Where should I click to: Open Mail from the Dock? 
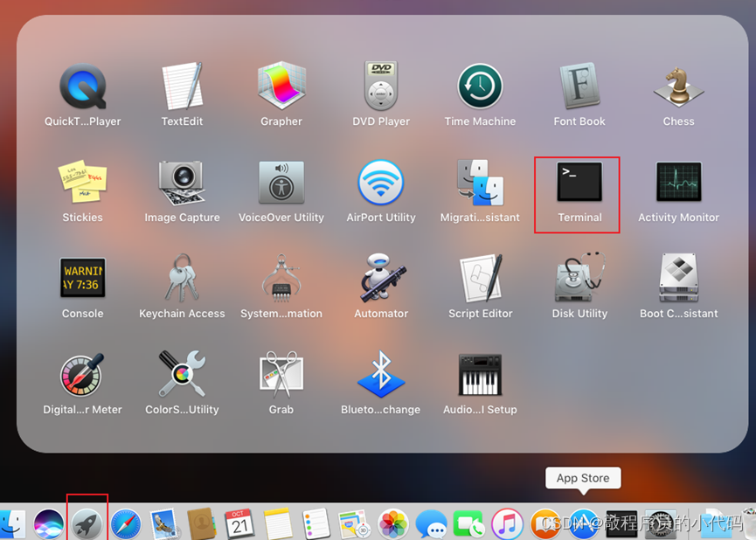(163, 524)
